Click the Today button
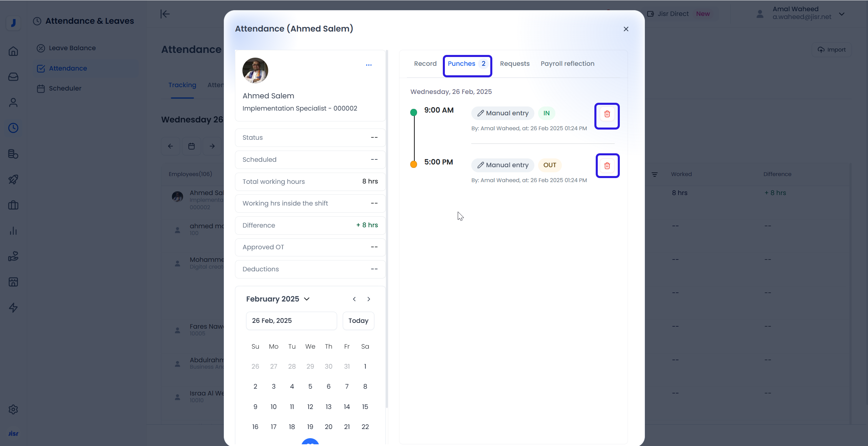Viewport: 868px width, 446px height. point(358,321)
